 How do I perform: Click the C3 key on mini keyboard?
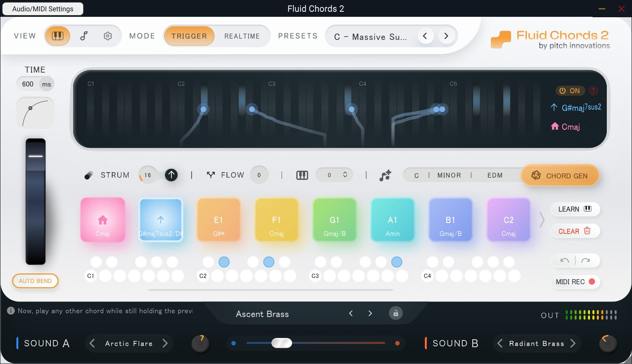[315, 276]
